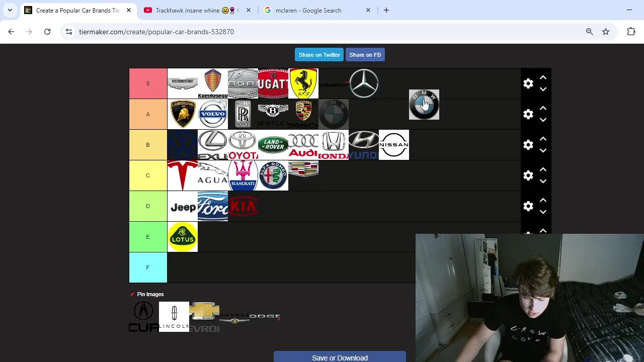644x362 pixels.
Task: Move S tier row down with arrow
Action: (x=543, y=89)
